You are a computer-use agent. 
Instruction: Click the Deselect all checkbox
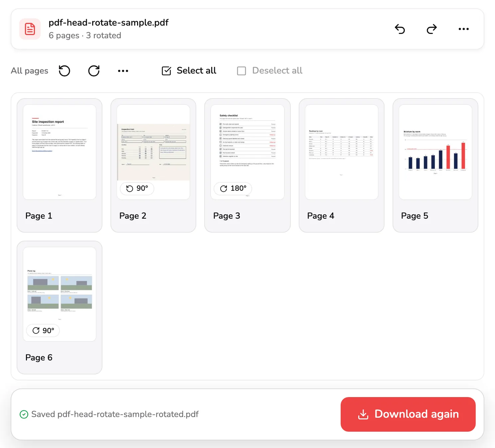242,71
